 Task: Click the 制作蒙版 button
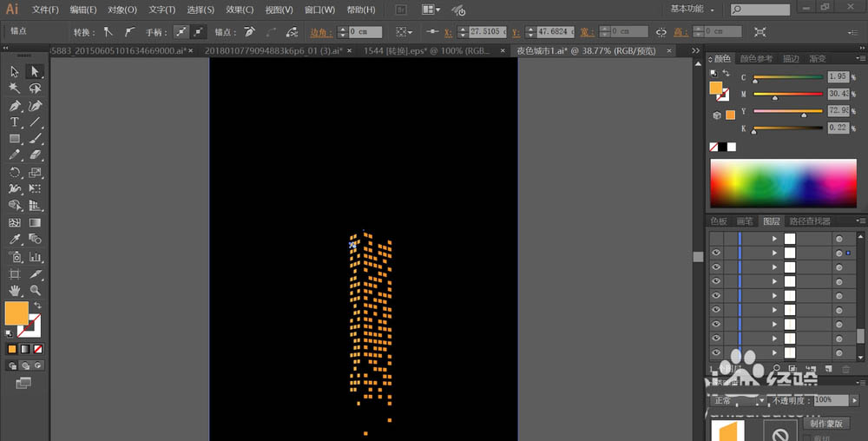click(x=826, y=424)
